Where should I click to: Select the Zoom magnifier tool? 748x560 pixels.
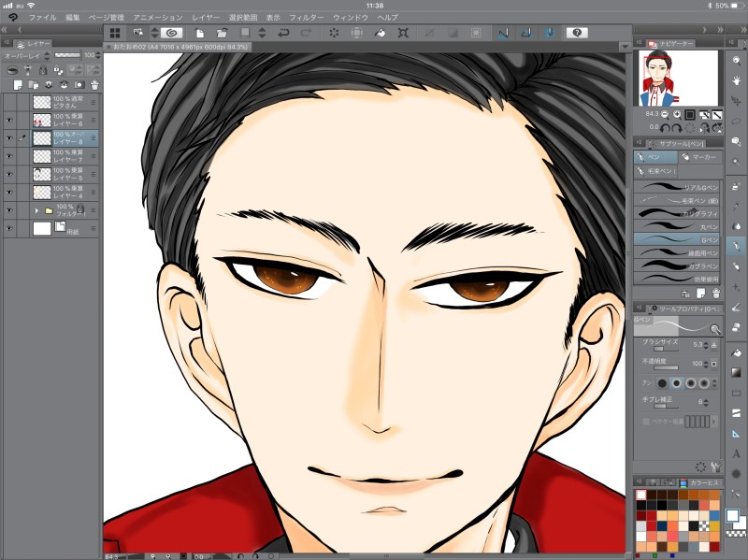[x=737, y=61]
